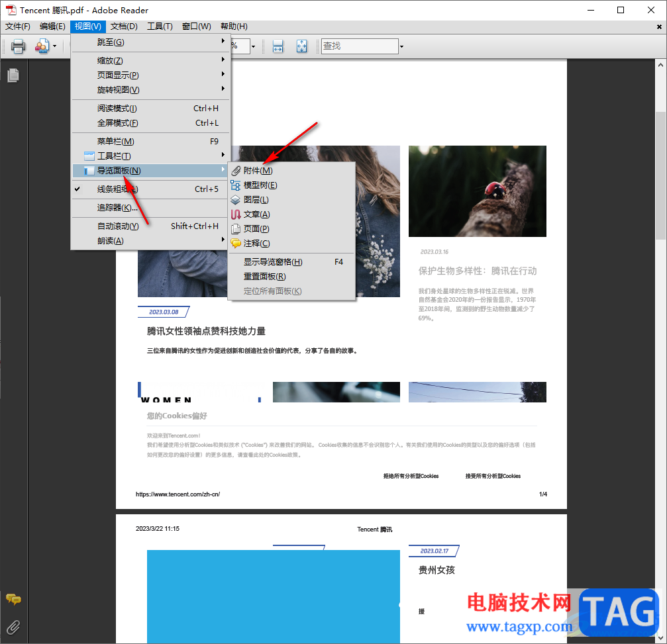The width and height of the screenshot is (667, 644).
Task: Click the document close X in menu bar
Action: pyautogui.click(x=659, y=26)
